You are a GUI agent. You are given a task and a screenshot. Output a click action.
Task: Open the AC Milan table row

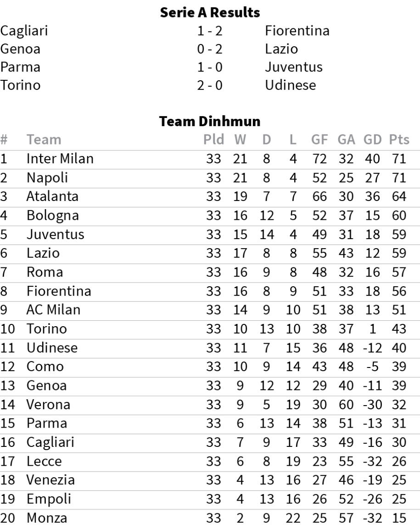pos(210,310)
